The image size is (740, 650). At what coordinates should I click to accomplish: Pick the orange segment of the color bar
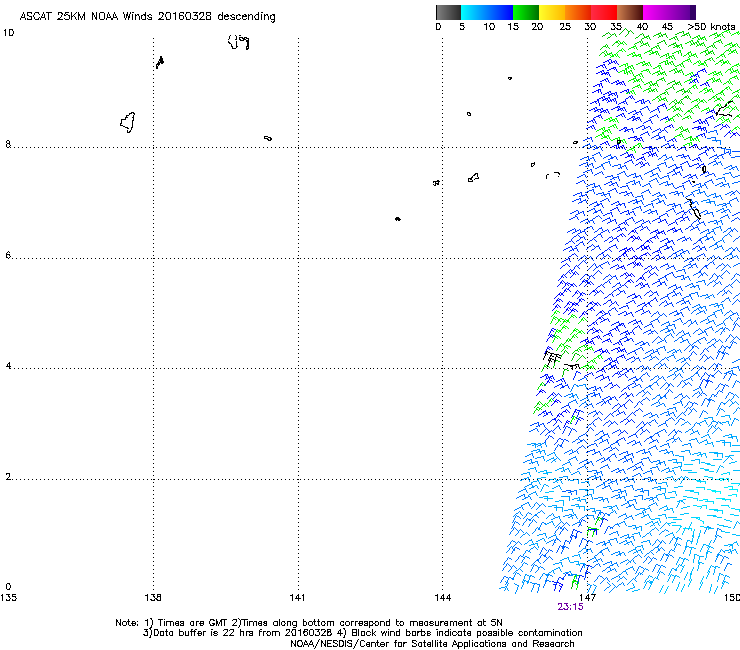578,12
